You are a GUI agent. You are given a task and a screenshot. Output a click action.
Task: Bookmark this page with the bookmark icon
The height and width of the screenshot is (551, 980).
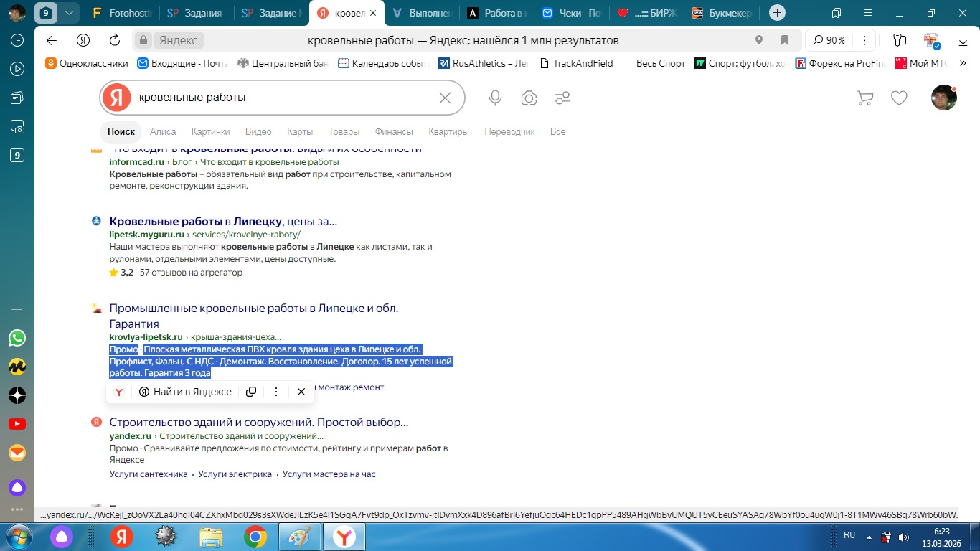point(785,40)
